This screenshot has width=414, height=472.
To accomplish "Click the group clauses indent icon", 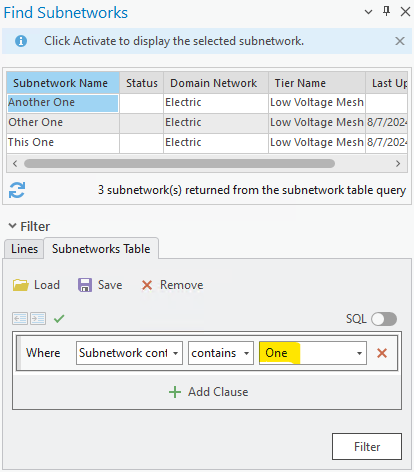I will (x=38, y=319).
